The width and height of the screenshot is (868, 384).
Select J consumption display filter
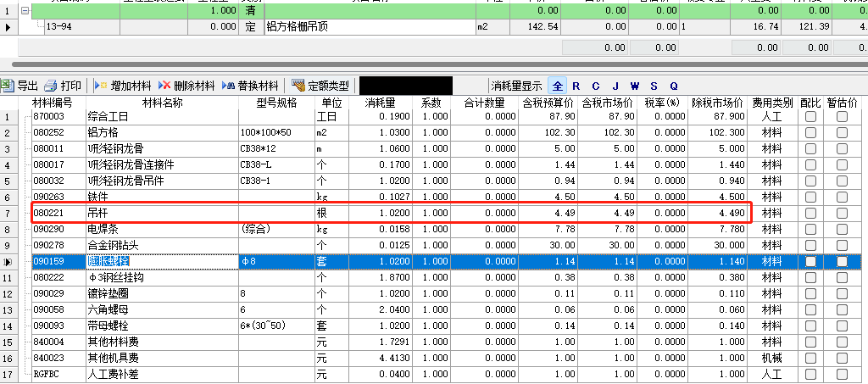tap(615, 86)
